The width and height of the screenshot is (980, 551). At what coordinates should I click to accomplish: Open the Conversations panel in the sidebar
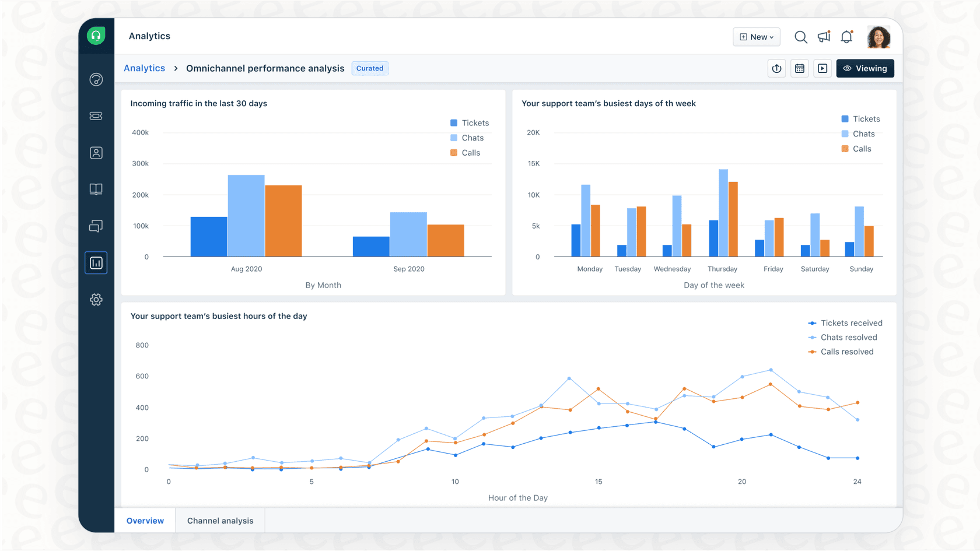pos(96,226)
